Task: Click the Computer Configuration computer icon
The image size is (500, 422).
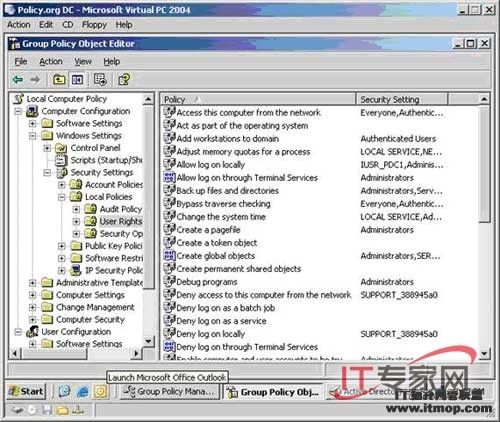Action: click(32, 111)
